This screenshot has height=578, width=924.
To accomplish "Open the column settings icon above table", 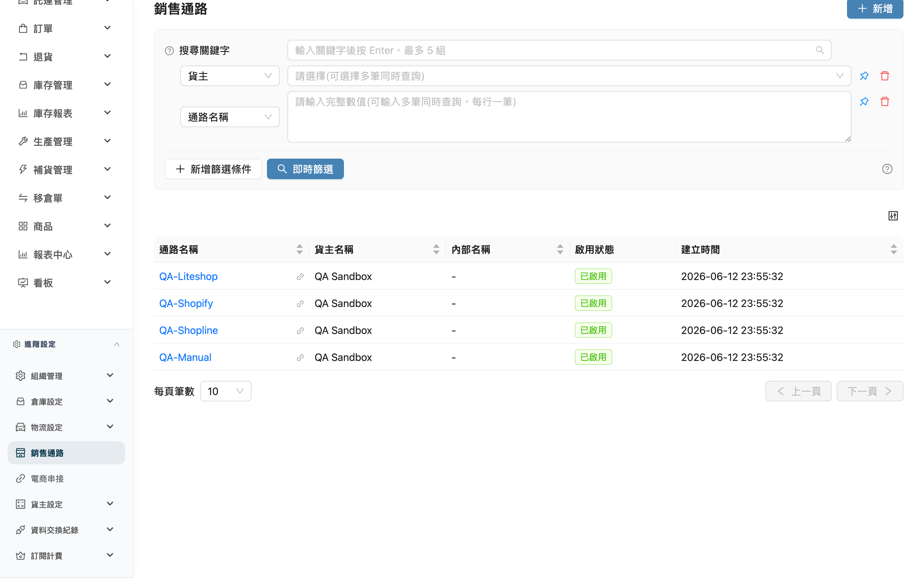I will pyautogui.click(x=893, y=216).
